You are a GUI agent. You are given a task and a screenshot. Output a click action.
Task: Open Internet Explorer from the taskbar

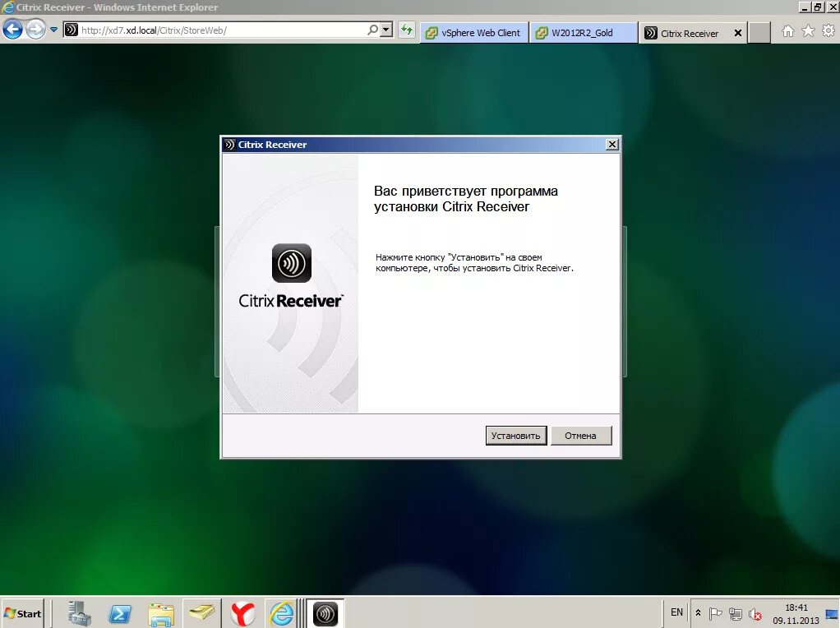click(283, 612)
